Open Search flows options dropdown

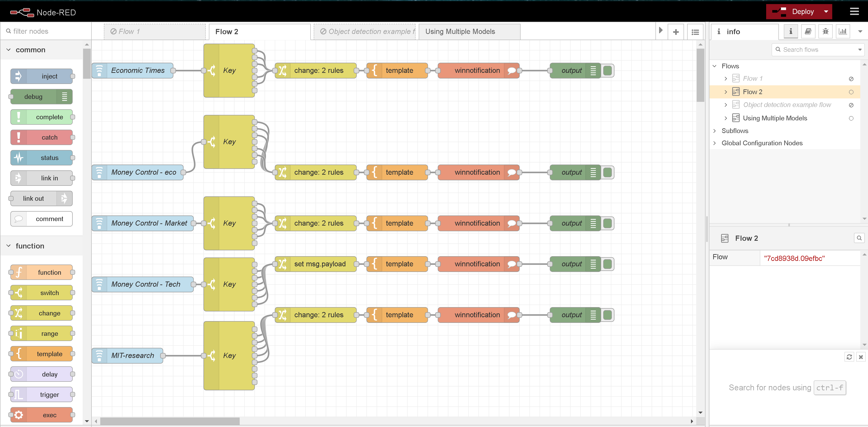[860, 50]
